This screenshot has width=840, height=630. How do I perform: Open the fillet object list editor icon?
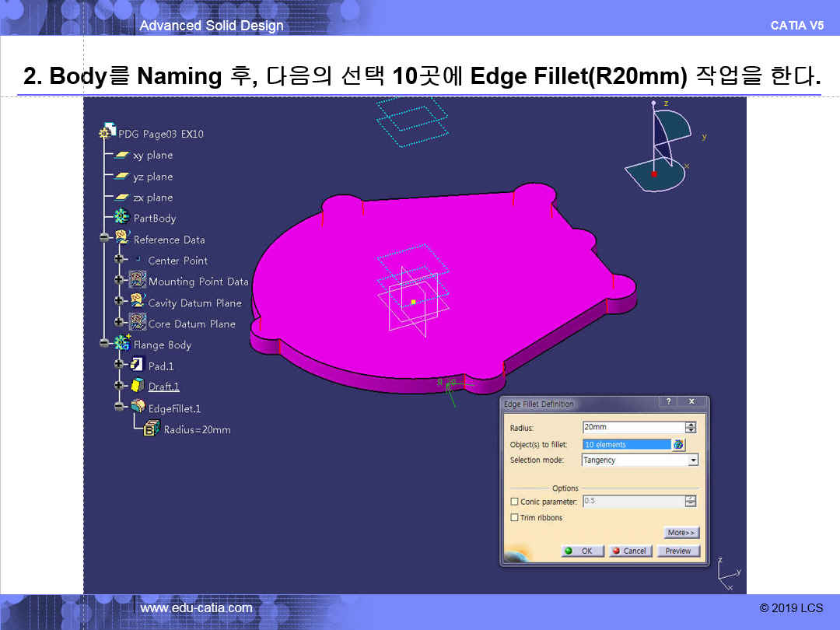679,444
